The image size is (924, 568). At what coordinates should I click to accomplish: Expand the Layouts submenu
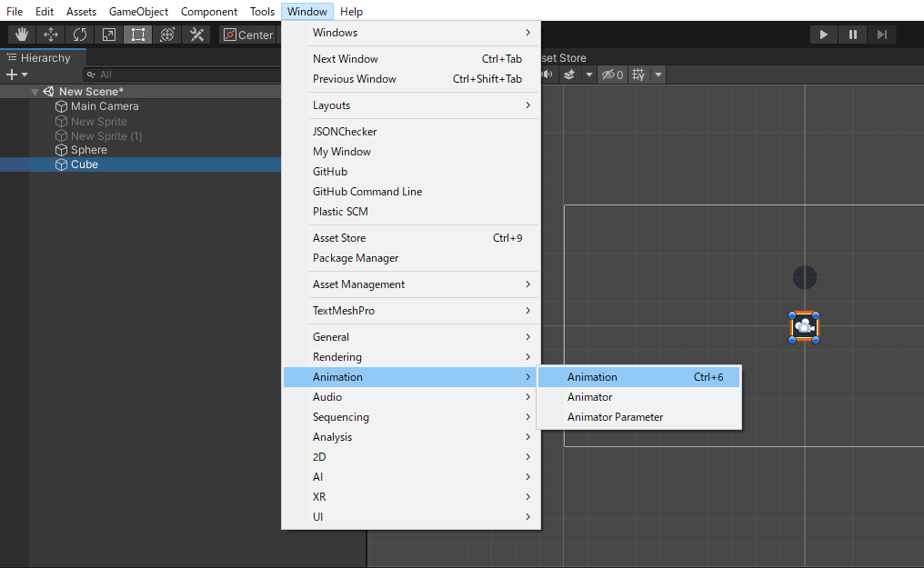tap(411, 105)
